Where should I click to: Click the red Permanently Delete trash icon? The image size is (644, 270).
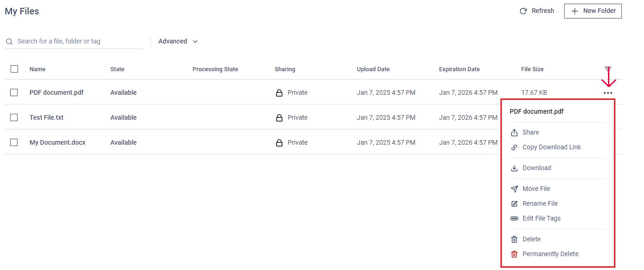pyautogui.click(x=514, y=254)
